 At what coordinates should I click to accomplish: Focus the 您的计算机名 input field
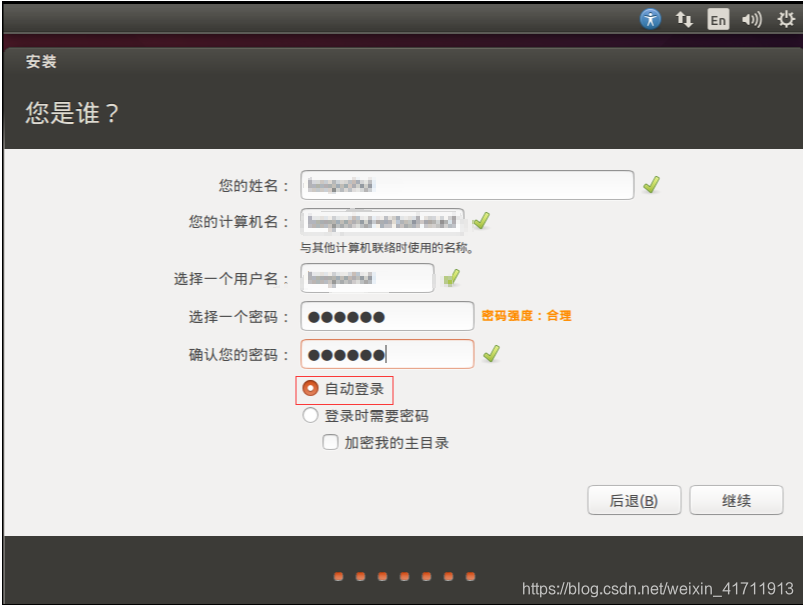click(383, 221)
